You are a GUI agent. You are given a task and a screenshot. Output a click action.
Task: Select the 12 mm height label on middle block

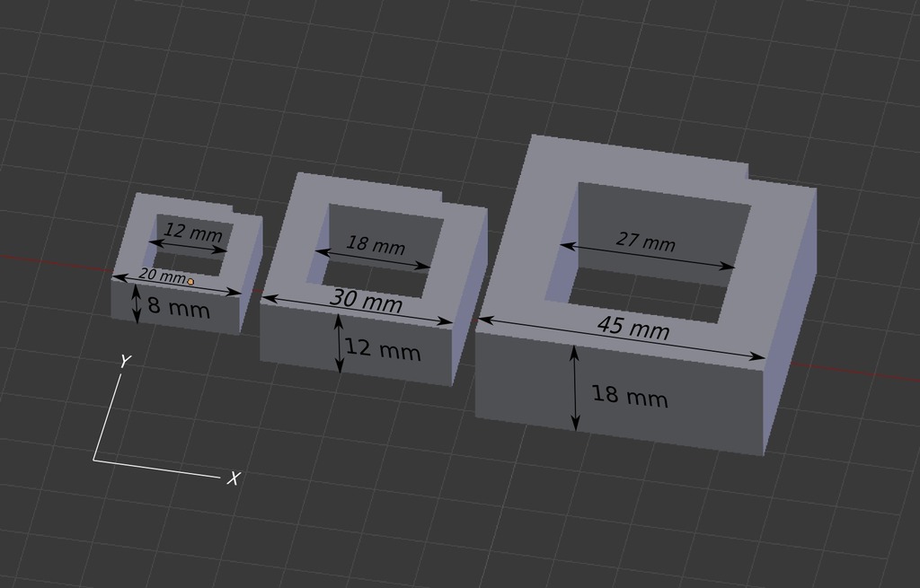click(383, 349)
